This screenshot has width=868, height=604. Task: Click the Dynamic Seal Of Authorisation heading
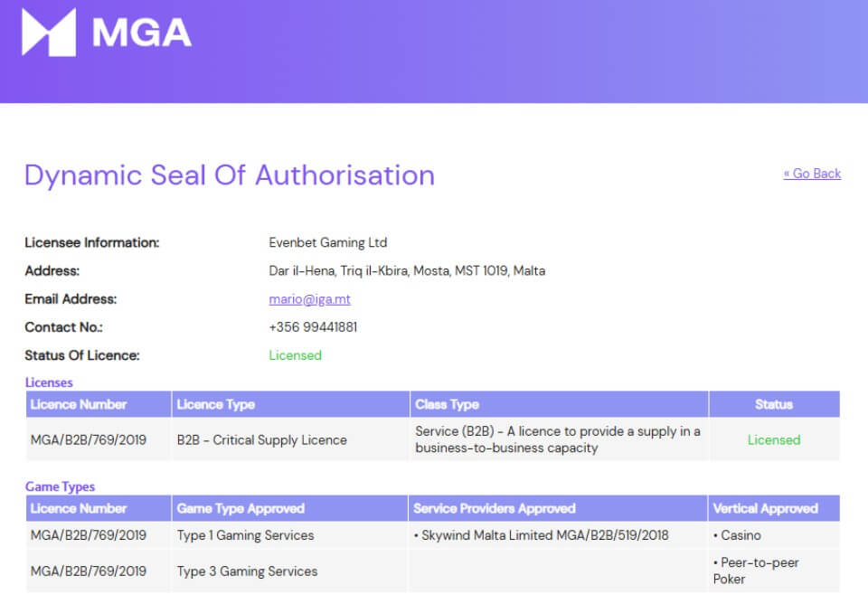click(x=230, y=175)
